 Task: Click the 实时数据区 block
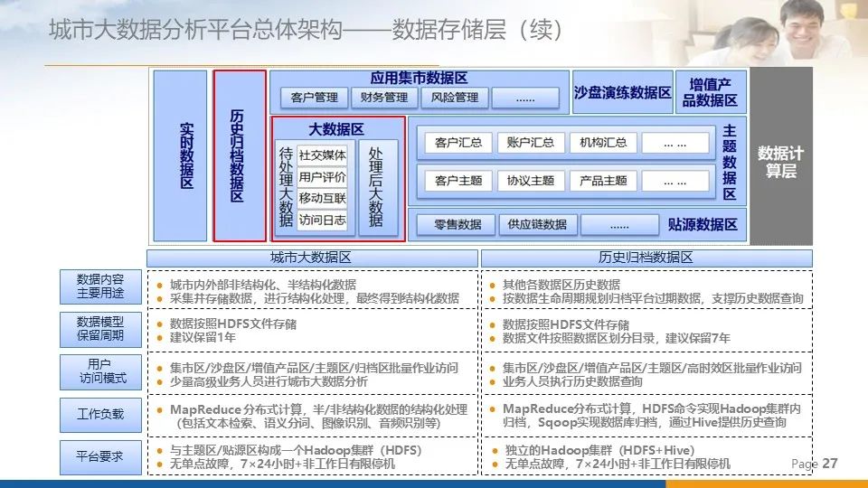click(180, 155)
